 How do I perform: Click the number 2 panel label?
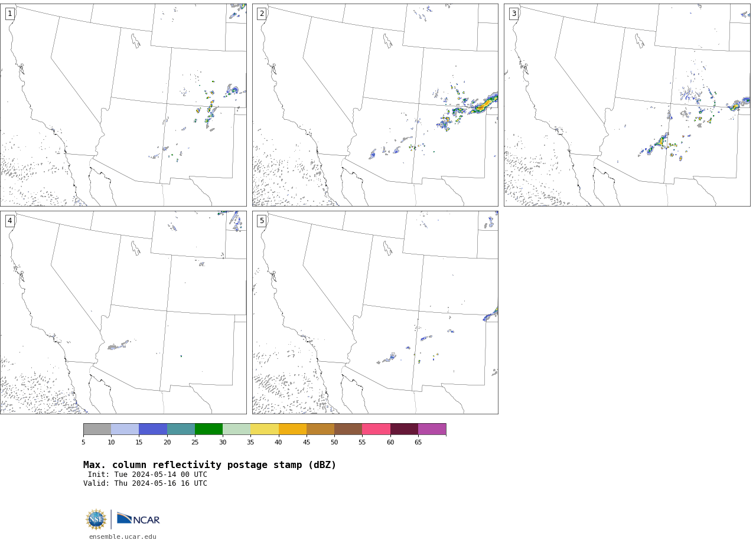coord(262,14)
